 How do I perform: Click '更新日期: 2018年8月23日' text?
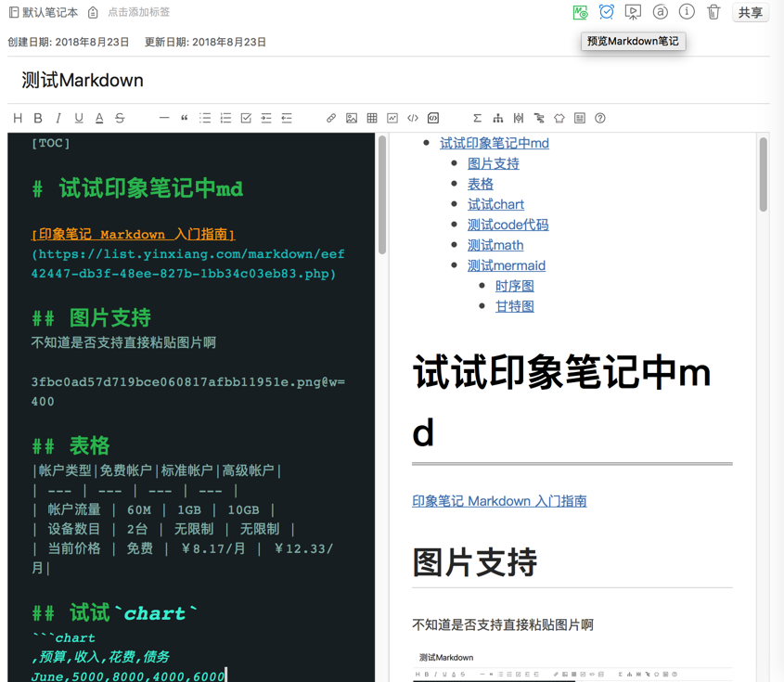pos(205,42)
